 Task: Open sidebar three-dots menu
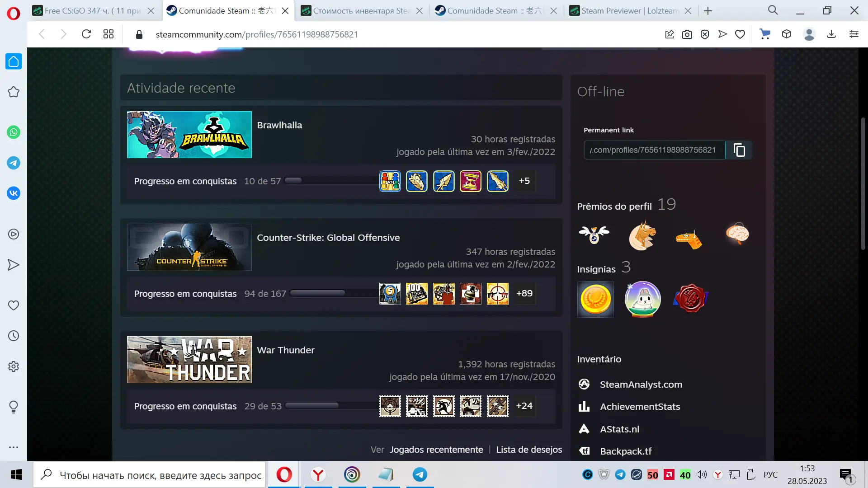[x=14, y=447]
